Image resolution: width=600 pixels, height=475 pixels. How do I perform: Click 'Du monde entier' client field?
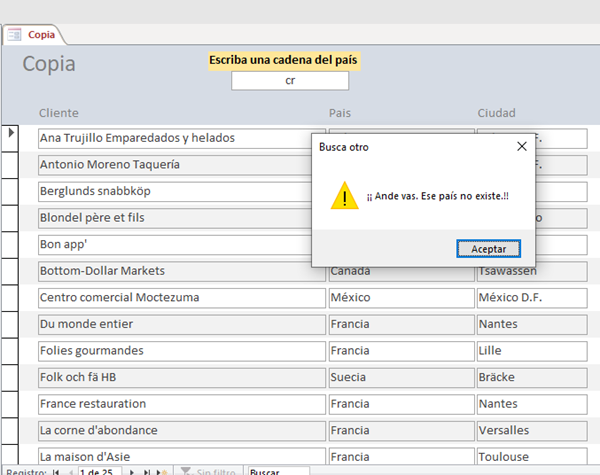click(182, 325)
